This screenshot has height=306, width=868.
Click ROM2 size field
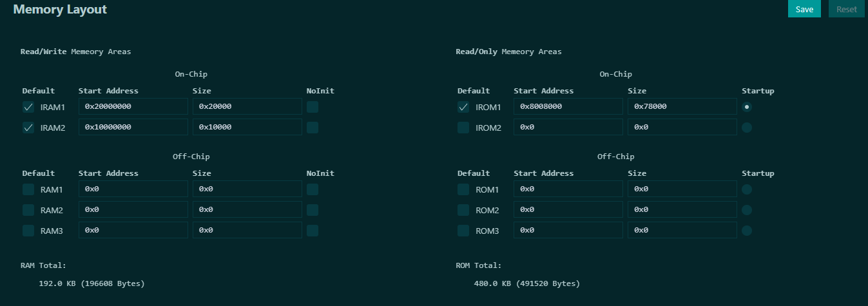[x=682, y=210]
